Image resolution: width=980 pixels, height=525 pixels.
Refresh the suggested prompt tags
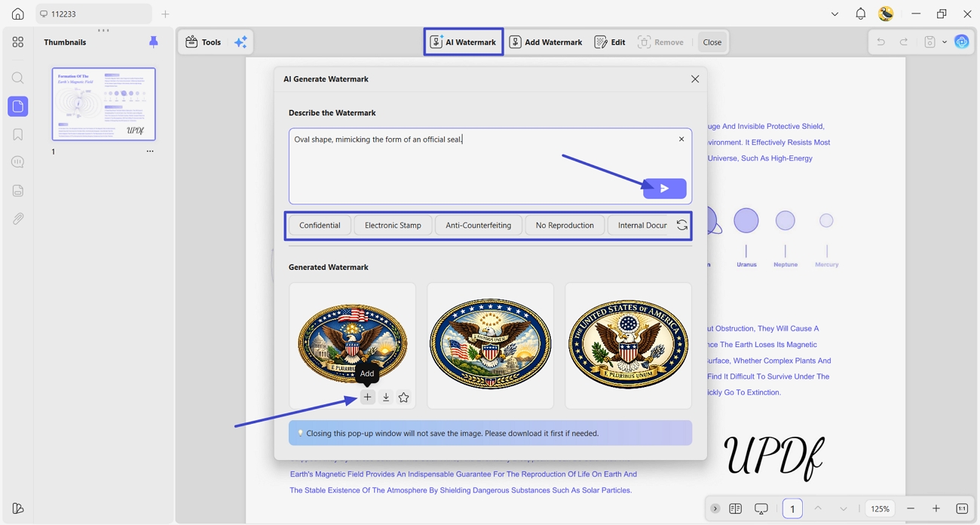681,226
